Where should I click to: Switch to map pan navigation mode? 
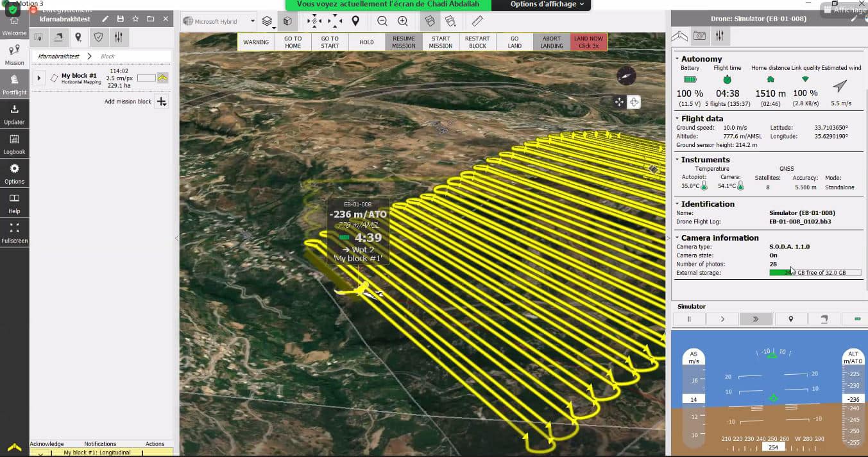[619, 102]
